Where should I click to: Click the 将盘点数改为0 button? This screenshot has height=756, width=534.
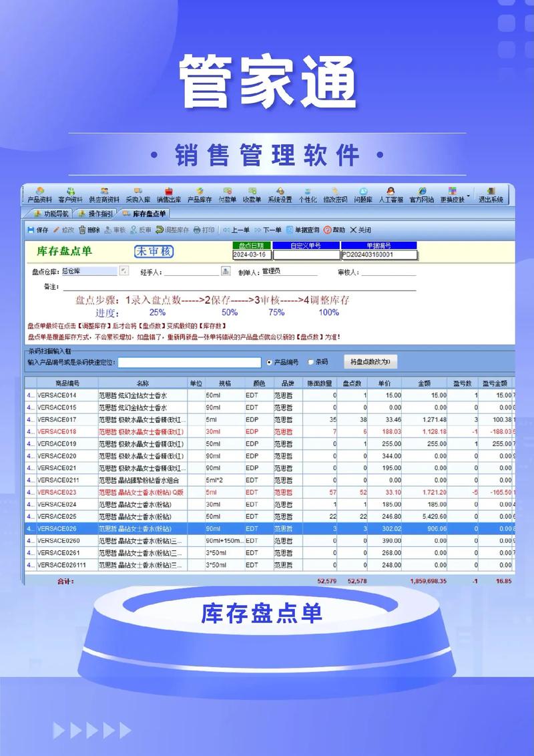370,361
